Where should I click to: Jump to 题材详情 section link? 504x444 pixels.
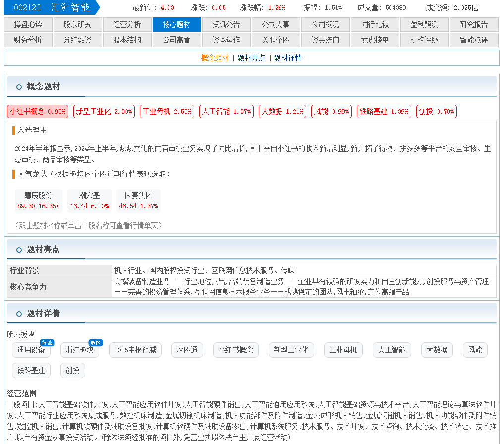pyautogui.click(x=288, y=58)
